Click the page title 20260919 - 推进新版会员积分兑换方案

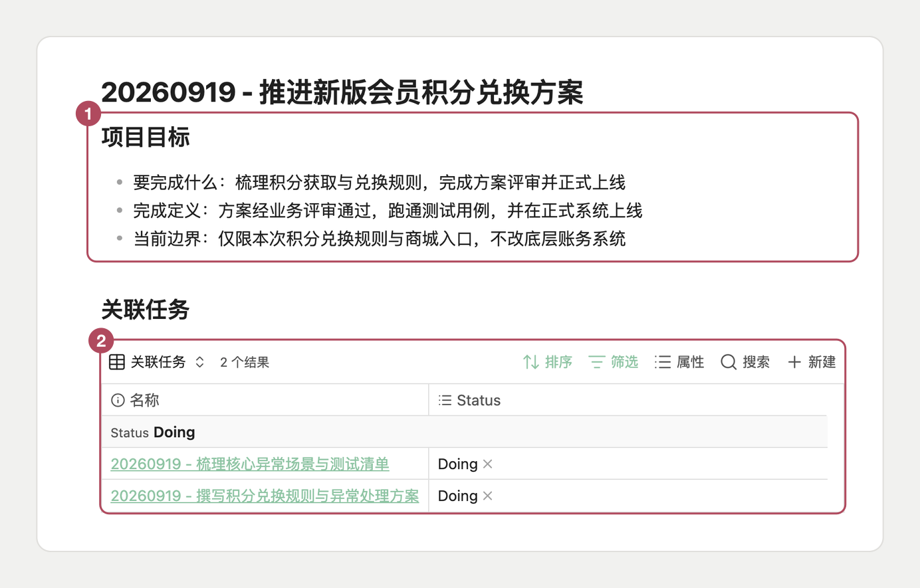[342, 92]
